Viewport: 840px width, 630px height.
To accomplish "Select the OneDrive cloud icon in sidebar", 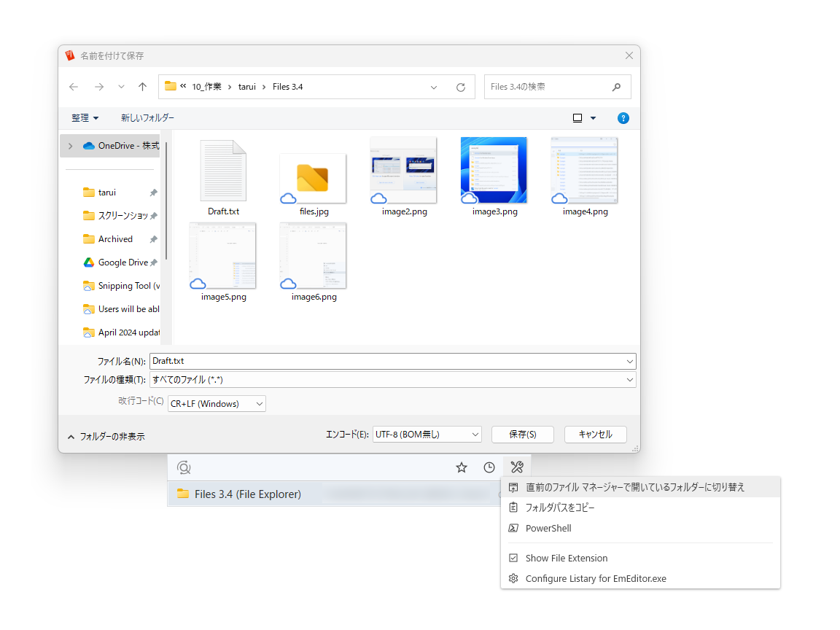I will 89,146.
